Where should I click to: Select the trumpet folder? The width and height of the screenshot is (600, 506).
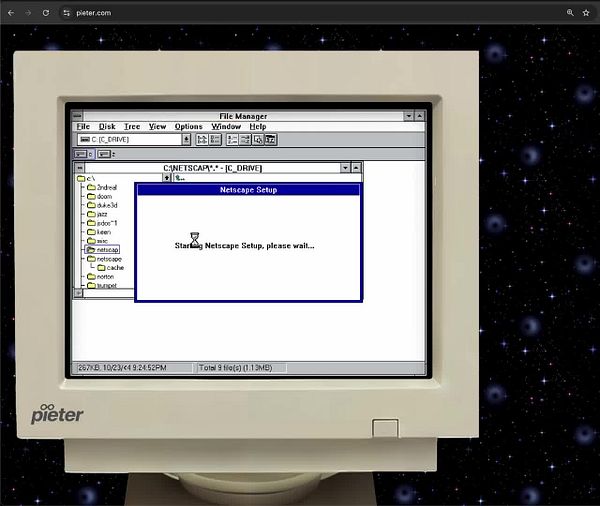coord(102,285)
